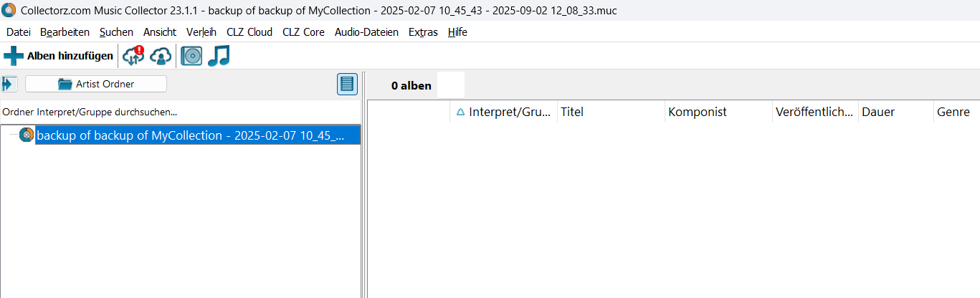Click the folder search input field
Screen dimensions: 980x298
click(179, 112)
